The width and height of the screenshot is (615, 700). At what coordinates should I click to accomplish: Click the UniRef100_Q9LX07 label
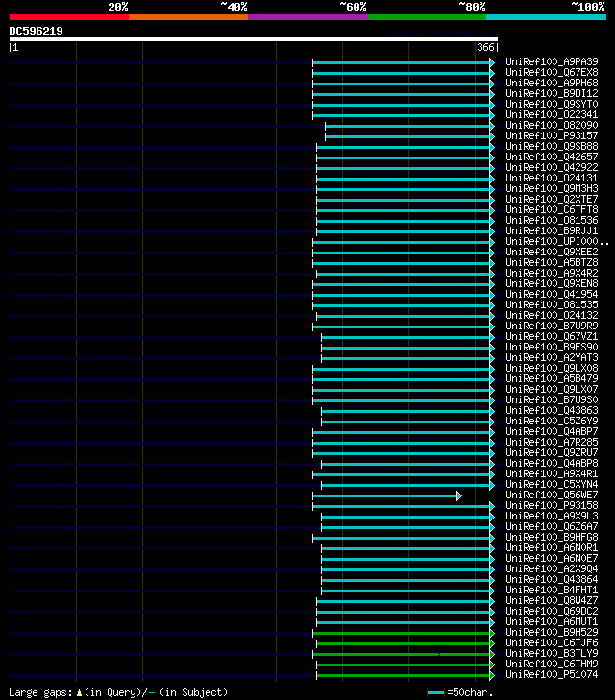point(552,389)
